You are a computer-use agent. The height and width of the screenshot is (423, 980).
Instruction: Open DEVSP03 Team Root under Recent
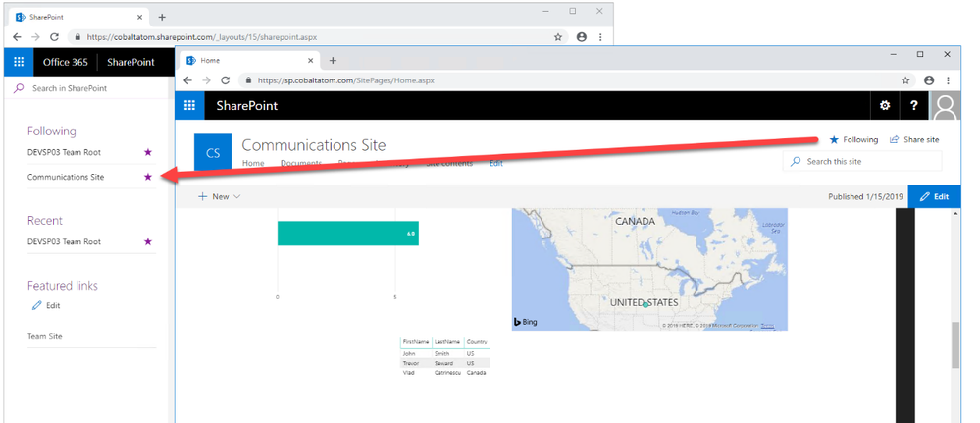point(64,241)
